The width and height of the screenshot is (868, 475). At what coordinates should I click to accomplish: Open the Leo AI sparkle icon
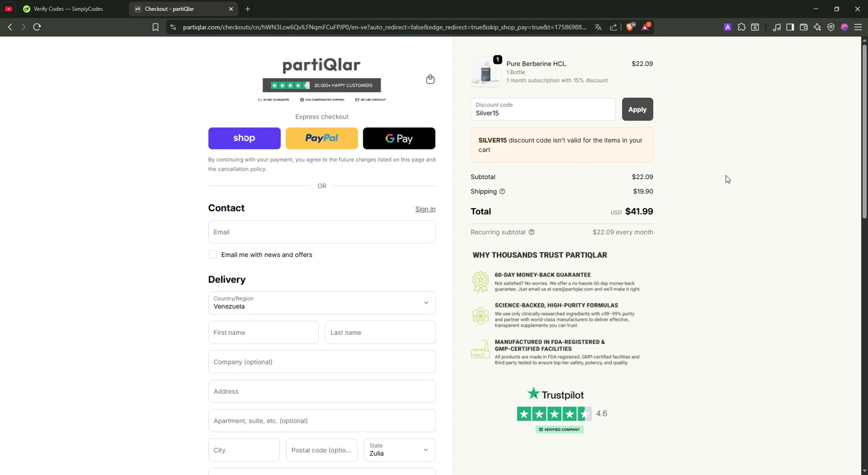[x=817, y=27]
